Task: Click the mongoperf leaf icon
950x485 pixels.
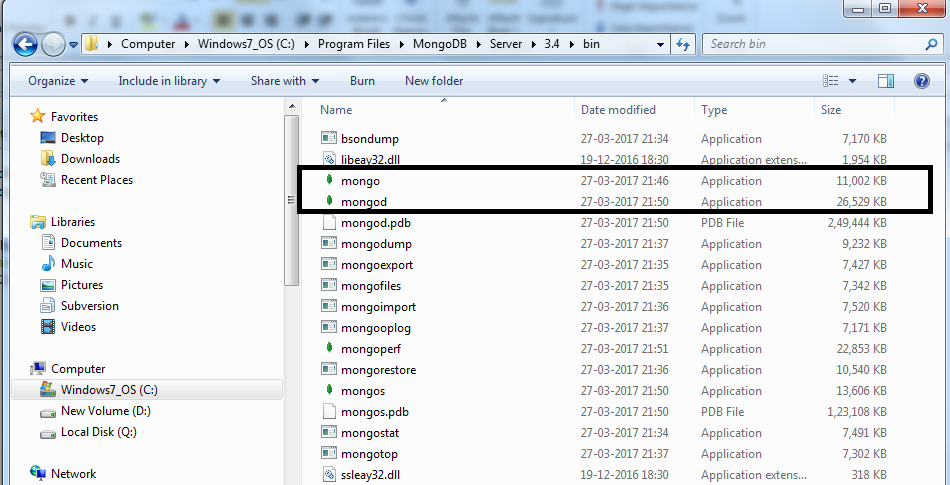Action: 328,348
